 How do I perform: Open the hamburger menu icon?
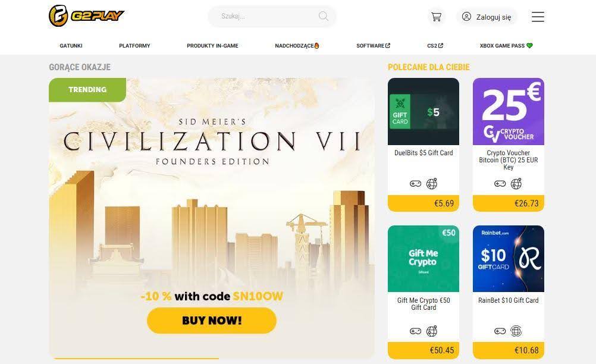point(538,17)
